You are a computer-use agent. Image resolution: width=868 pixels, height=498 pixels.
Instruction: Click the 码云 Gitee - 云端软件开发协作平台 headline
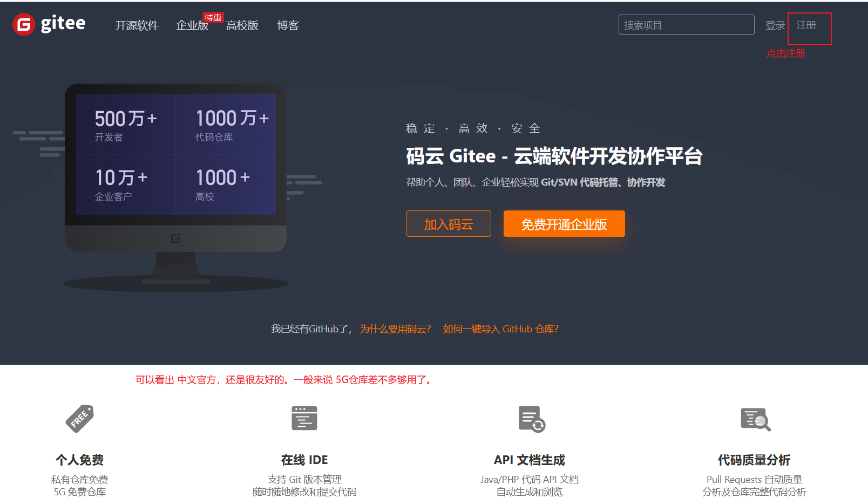click(x=554, y=156)
